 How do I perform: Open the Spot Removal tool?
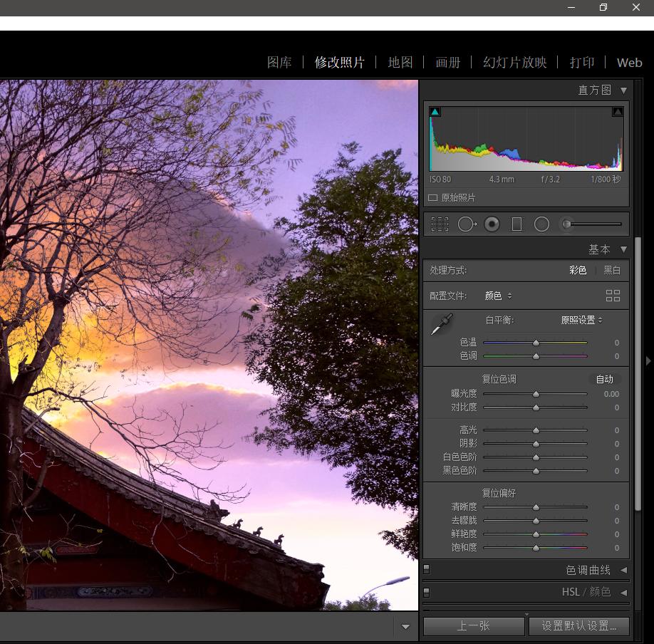point(467,224)
